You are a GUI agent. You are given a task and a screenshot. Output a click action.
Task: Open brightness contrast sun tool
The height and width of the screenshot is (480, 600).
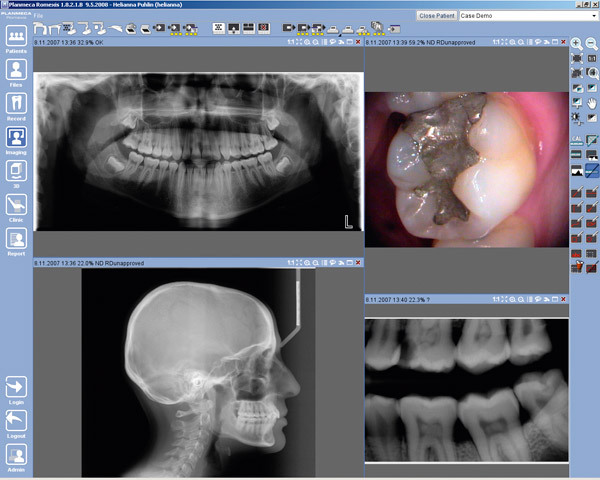(x=577, y=118)
